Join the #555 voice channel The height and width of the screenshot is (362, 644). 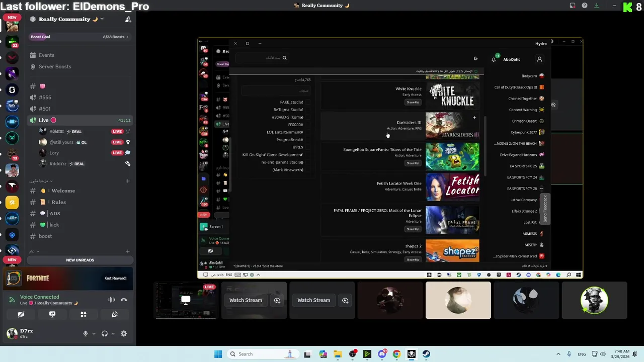pos(80,98)
